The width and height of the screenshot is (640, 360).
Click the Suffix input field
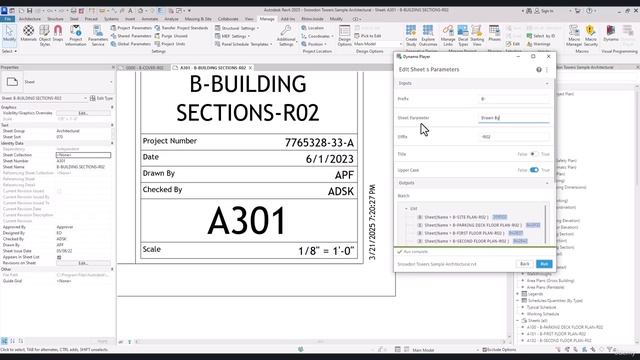(x=514, y=137)
